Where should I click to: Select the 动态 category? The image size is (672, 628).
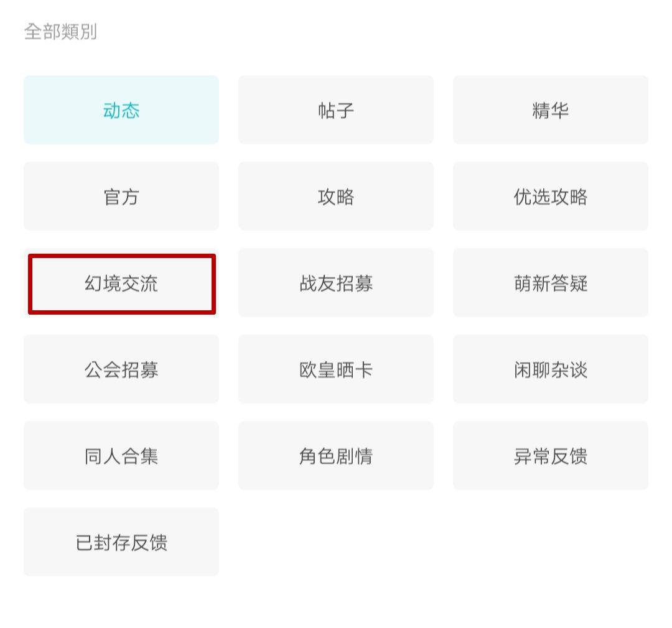121,110
